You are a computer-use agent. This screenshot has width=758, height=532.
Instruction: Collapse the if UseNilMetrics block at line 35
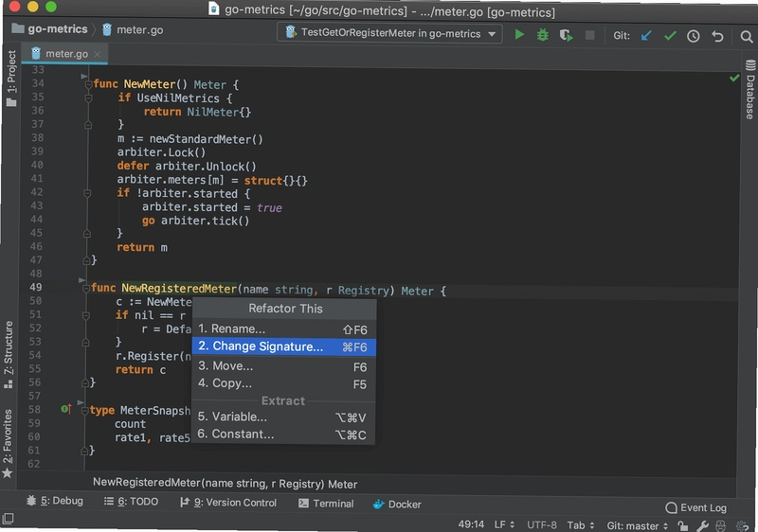[x=88, y=98]
